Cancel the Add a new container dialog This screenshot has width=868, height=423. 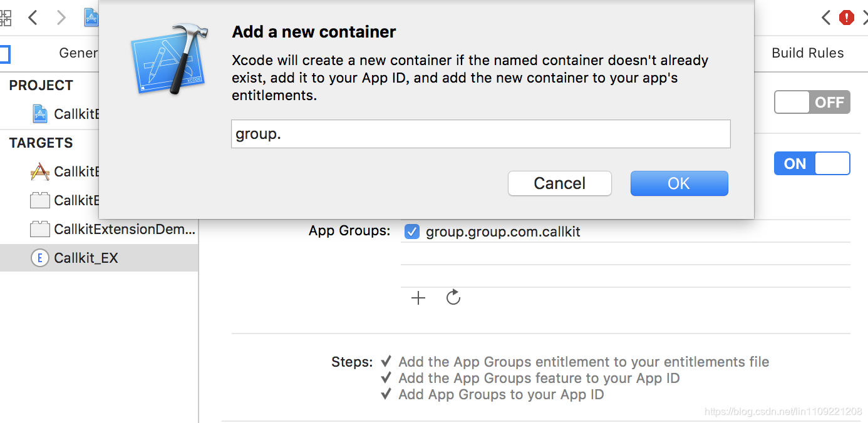pos(559,183)
